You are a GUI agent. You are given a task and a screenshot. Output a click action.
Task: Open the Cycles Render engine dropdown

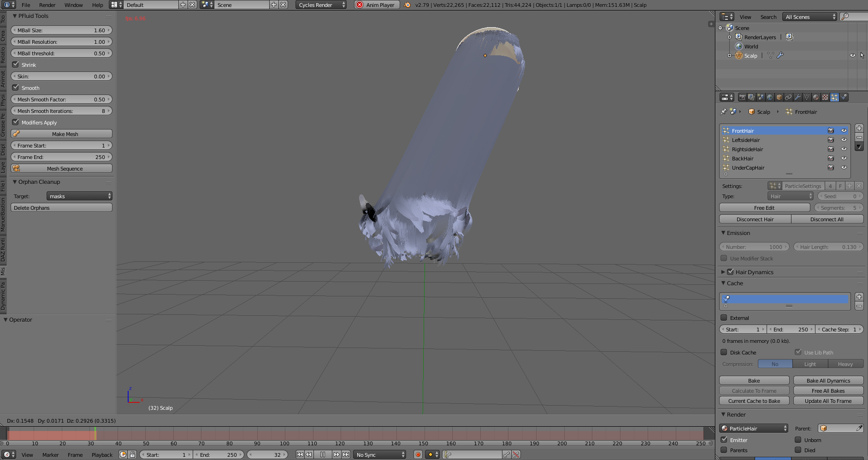coord(321,5)
